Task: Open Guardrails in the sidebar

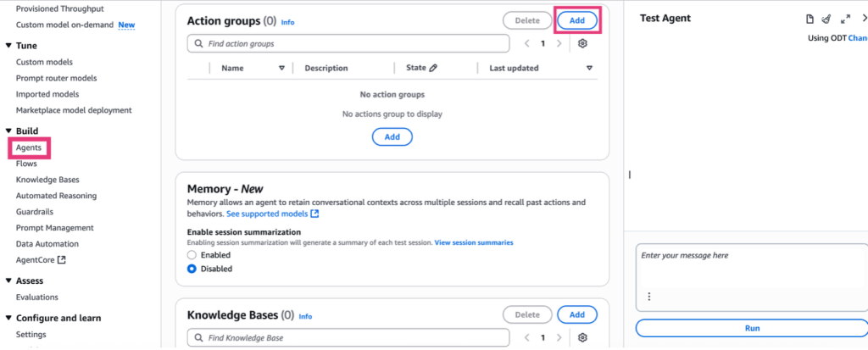Action: (35, 212)
